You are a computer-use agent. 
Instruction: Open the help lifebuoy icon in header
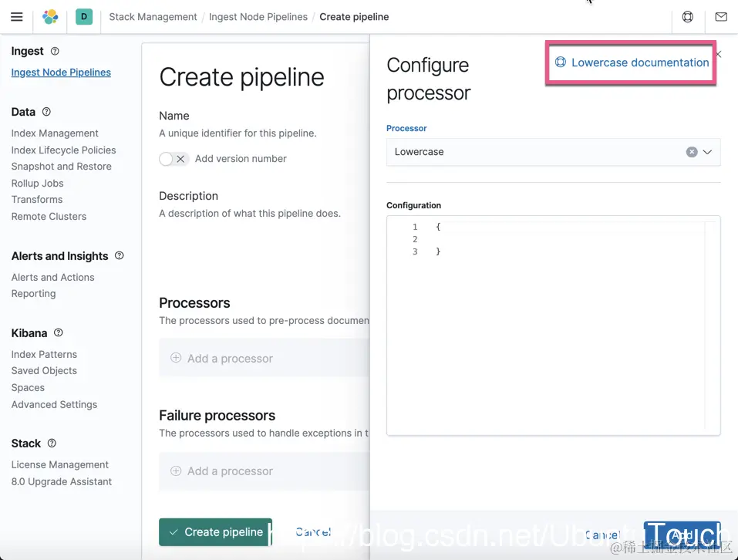[688, 17]
